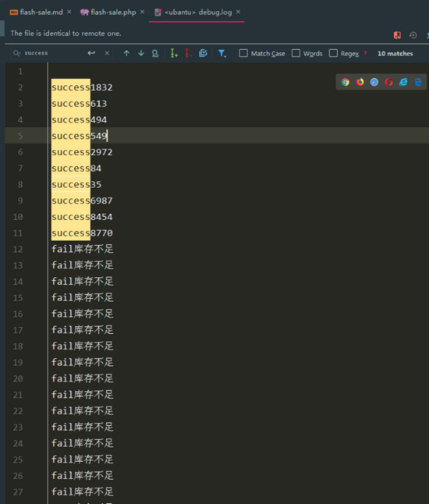
Task: Select all occurrences icon
Action: pyautogui.click(x=203, y=53)
